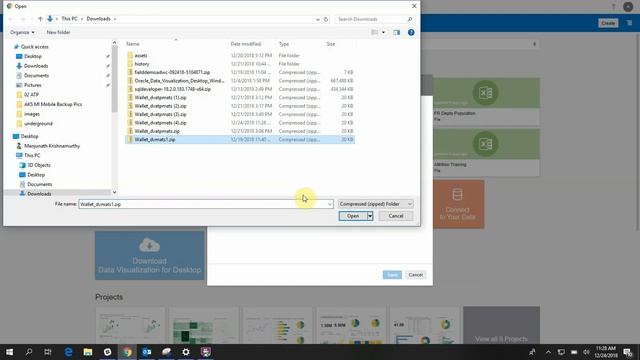
Task: Open Outlook from taskbar
Action: tap(147, 352)
